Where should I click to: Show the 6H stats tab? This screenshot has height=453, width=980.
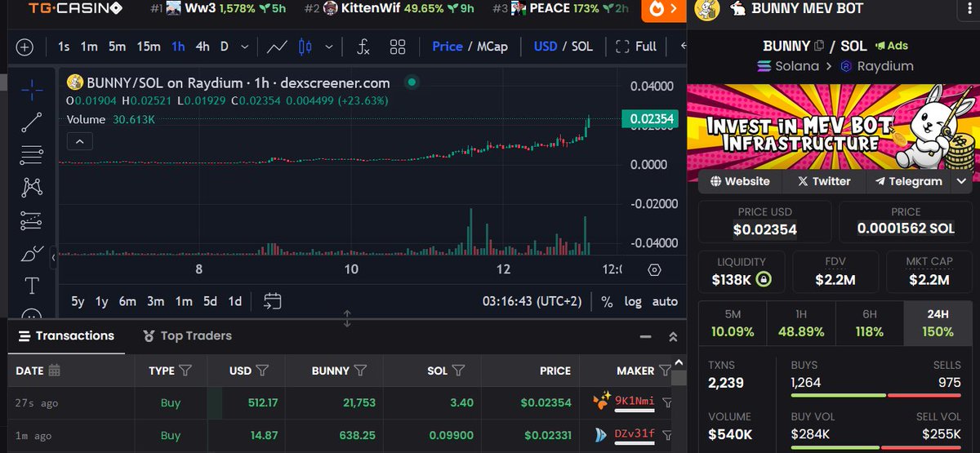(869, 323)
